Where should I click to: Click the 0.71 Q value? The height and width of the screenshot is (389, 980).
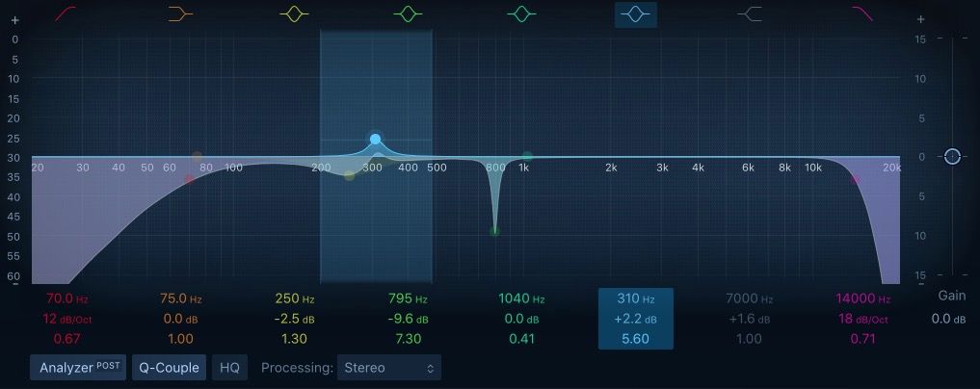pos(862,339)
